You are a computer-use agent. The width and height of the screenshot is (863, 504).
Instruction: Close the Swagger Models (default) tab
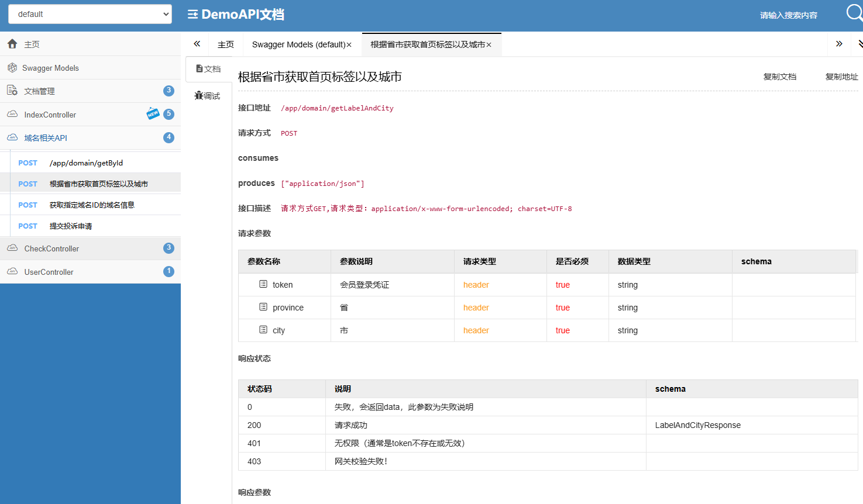tap(349, 45)
